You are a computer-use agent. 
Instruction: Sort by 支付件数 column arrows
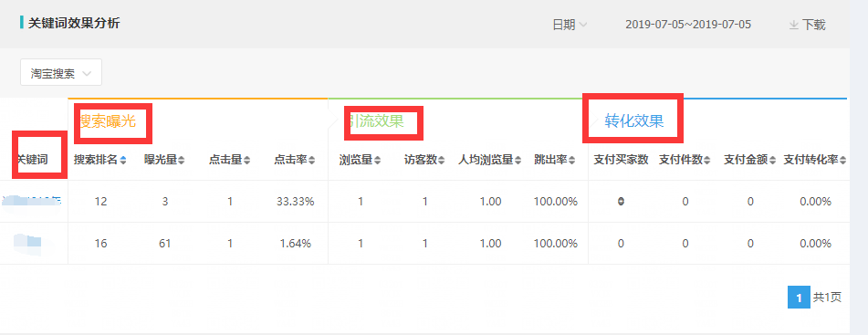coord(707,161)
